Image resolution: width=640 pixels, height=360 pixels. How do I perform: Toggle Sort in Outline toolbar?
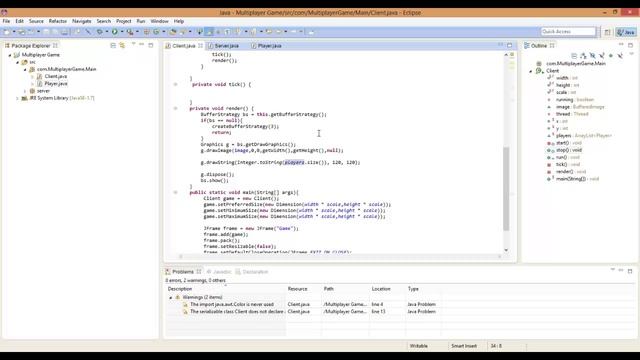pos(583,56)
